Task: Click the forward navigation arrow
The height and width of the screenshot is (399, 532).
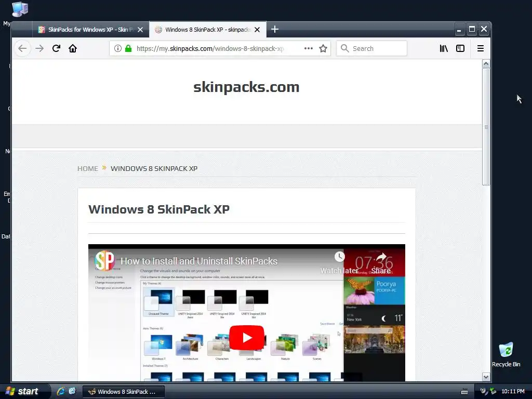Action: click(x=39, y=48)
